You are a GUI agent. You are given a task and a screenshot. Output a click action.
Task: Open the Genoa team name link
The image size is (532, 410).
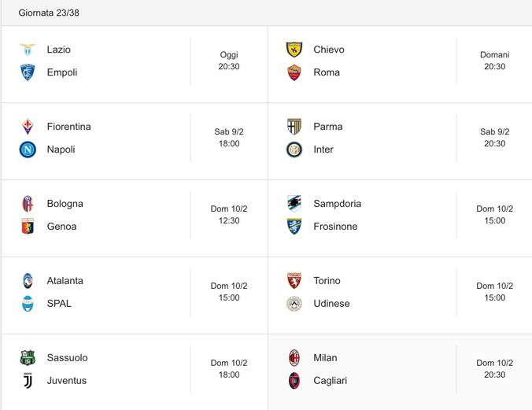pos(61,227)
